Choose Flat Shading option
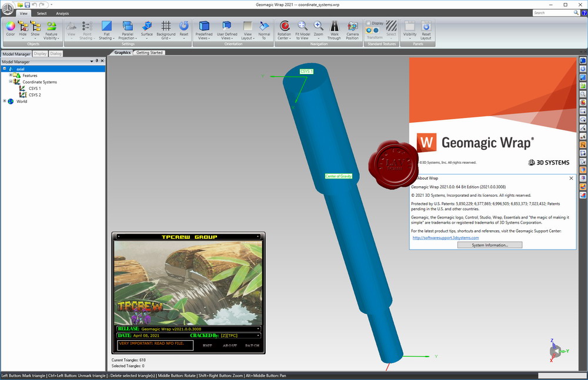Screen dimensions: 588x380 (106, 30)
